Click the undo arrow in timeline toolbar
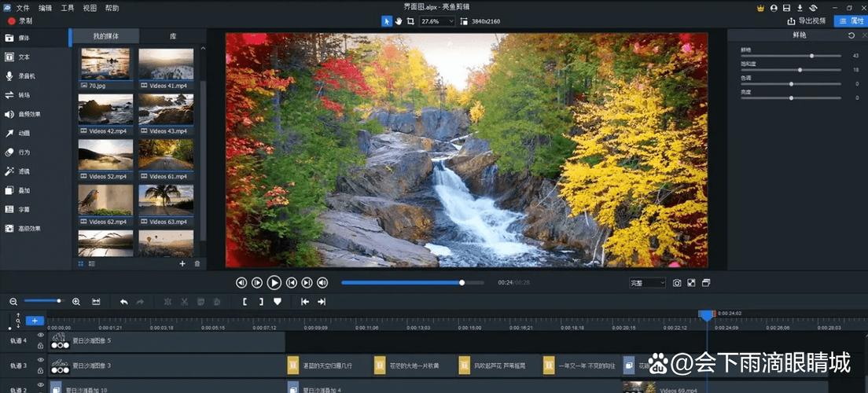868x393 pixels. 124,302
